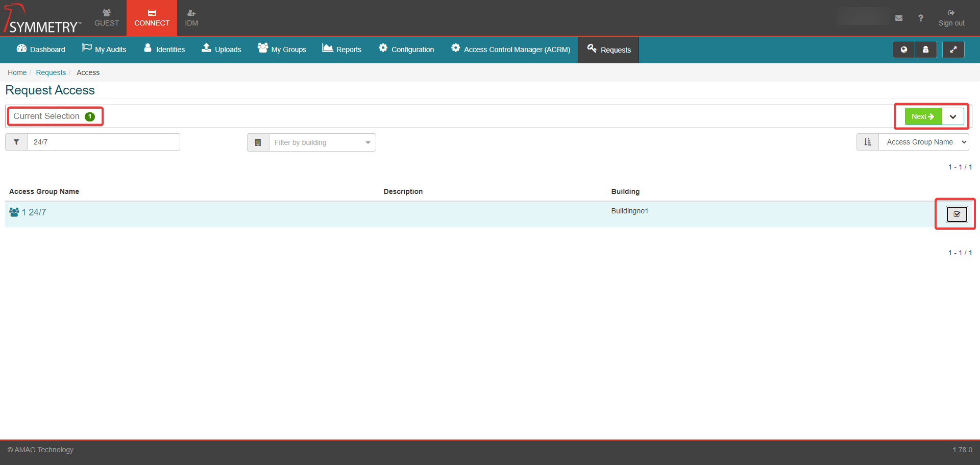
Task: Follow the Requests breadcrumb link
Action: click(x=51, y=72)
